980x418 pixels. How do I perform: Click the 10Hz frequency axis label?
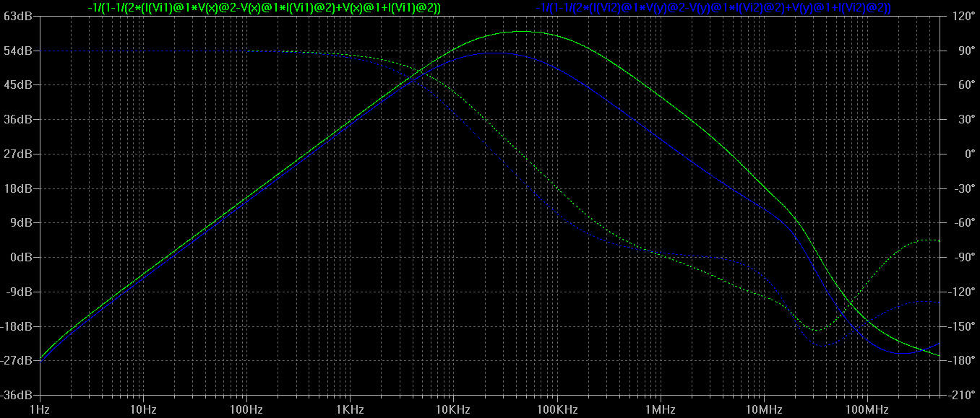coord(143,410)
